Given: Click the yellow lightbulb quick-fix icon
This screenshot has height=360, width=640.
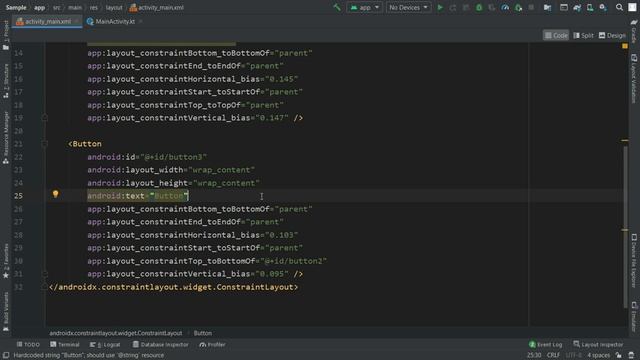Looking at the screenshot, I should point(56,194).
